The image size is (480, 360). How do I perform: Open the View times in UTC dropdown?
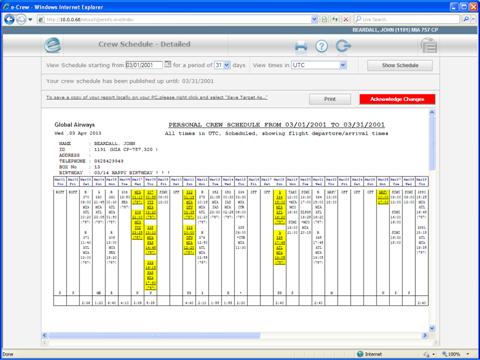click(319, 65)
